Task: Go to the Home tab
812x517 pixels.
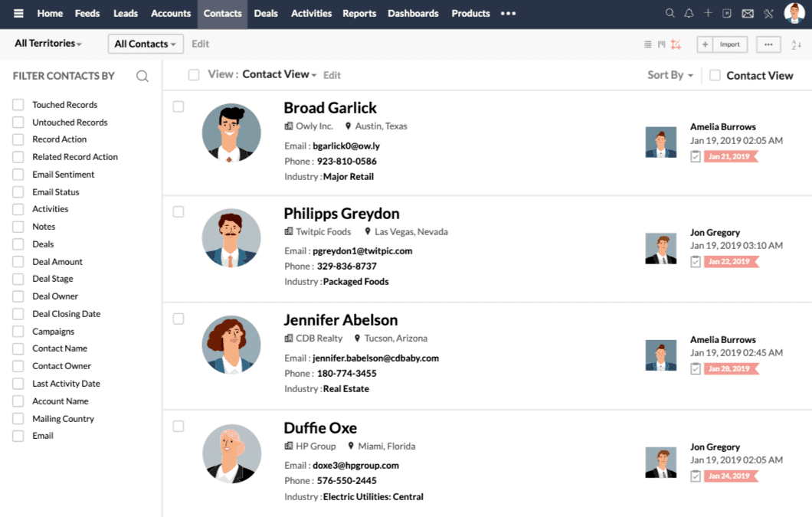Action: click(x=50, y=14)
